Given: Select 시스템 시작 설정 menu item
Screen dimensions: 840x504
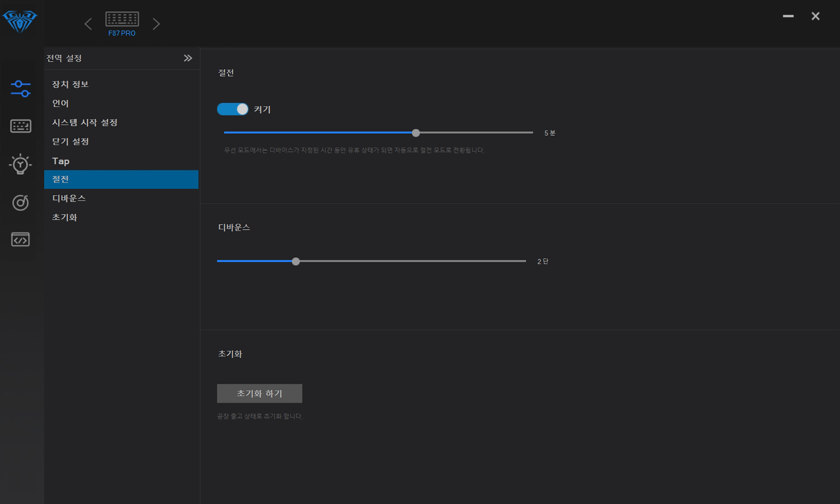Looking at the screenshot, I should coord(84,123).
